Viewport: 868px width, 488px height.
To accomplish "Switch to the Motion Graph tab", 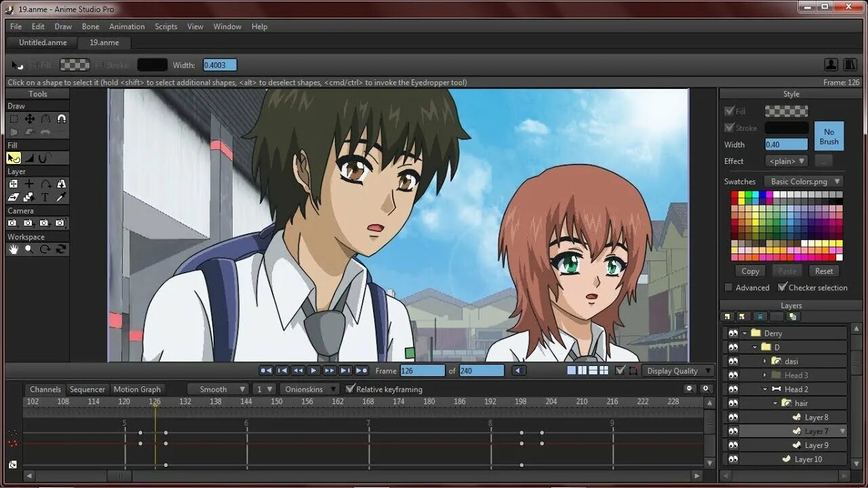I will tap(137, 389).
